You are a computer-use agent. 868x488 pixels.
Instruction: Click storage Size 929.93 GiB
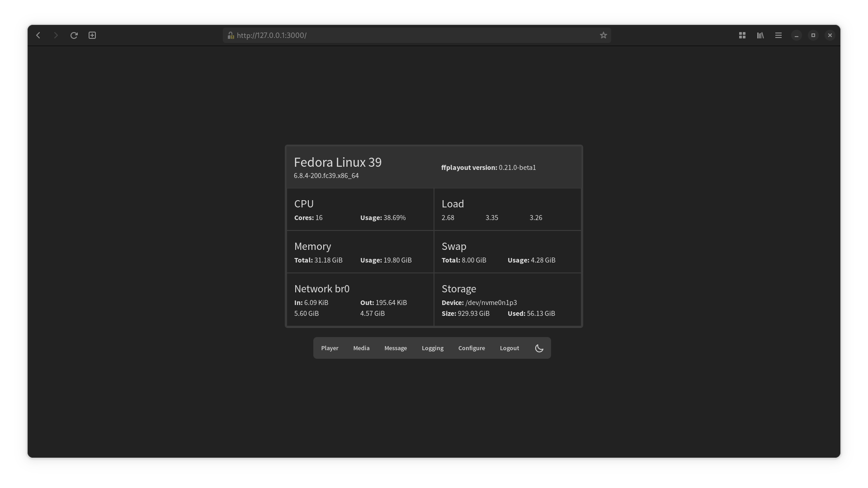click(466, 314)
